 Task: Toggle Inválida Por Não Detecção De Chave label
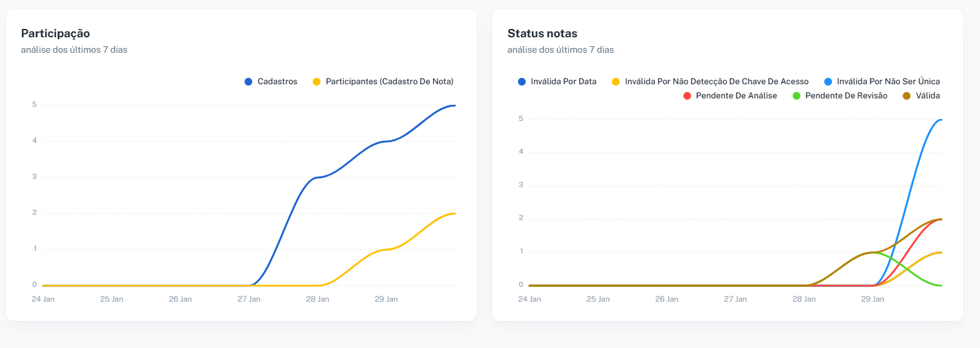click(x=717, y=82)
